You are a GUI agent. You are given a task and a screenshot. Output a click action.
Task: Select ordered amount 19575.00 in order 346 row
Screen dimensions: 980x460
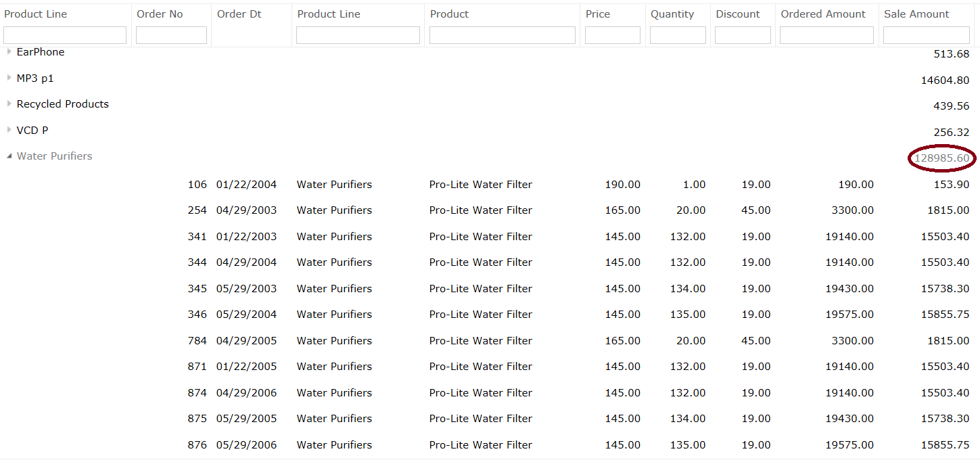(x=849, y=315)
